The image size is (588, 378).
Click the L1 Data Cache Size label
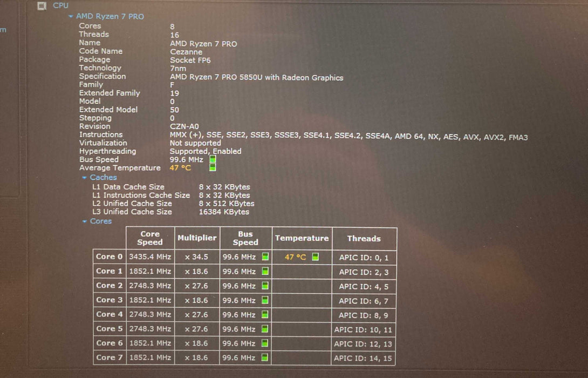click(x=128, y=186)
